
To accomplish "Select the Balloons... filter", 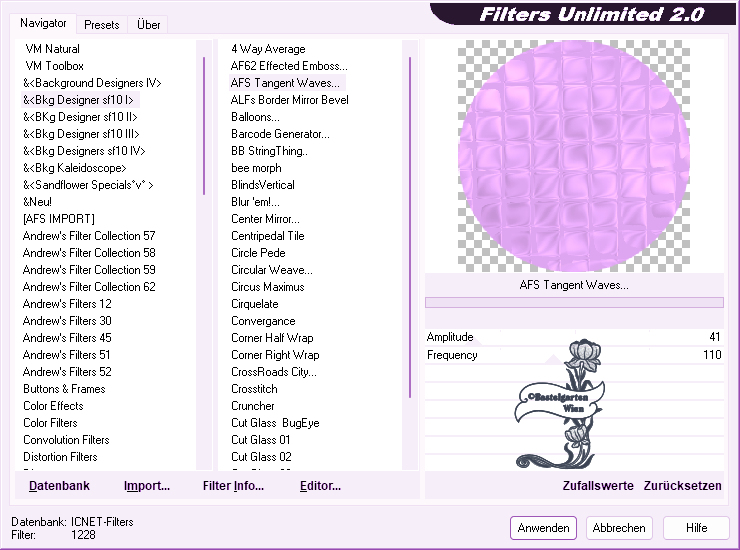I will coord(255,117).
